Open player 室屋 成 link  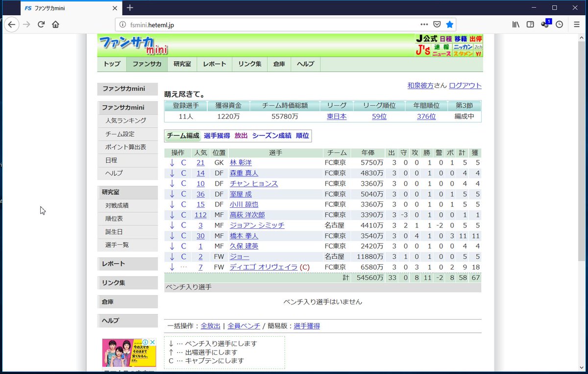tap(241, 194)
